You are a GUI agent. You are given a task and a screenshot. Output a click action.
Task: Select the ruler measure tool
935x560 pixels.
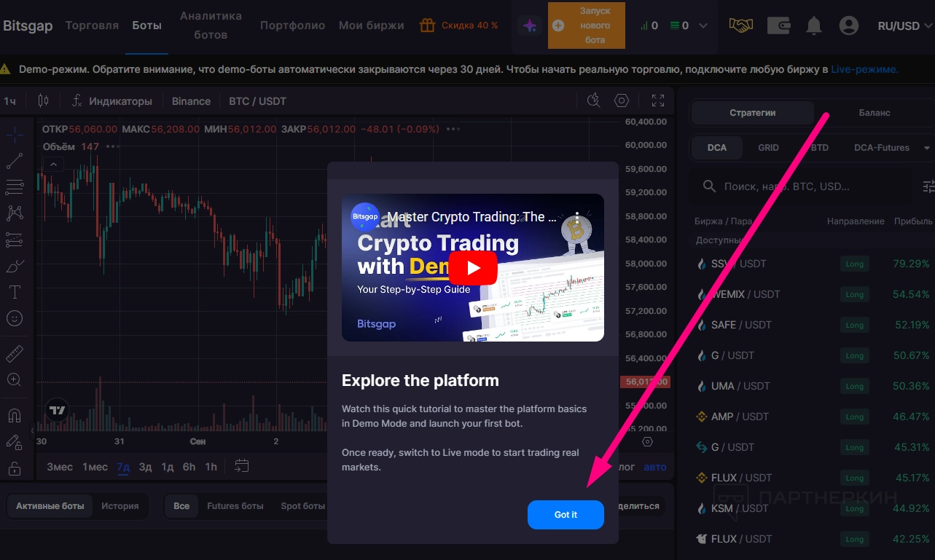(15, 354)
